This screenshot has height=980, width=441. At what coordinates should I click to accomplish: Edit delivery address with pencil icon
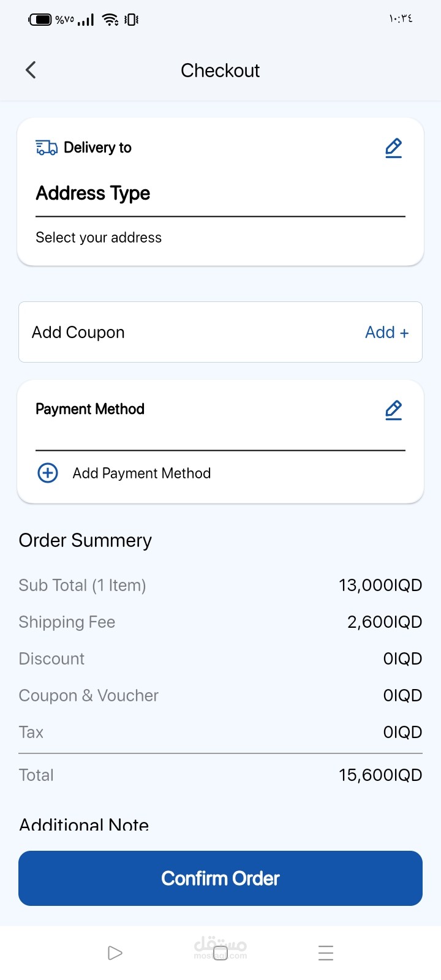[x=393, y=148]
